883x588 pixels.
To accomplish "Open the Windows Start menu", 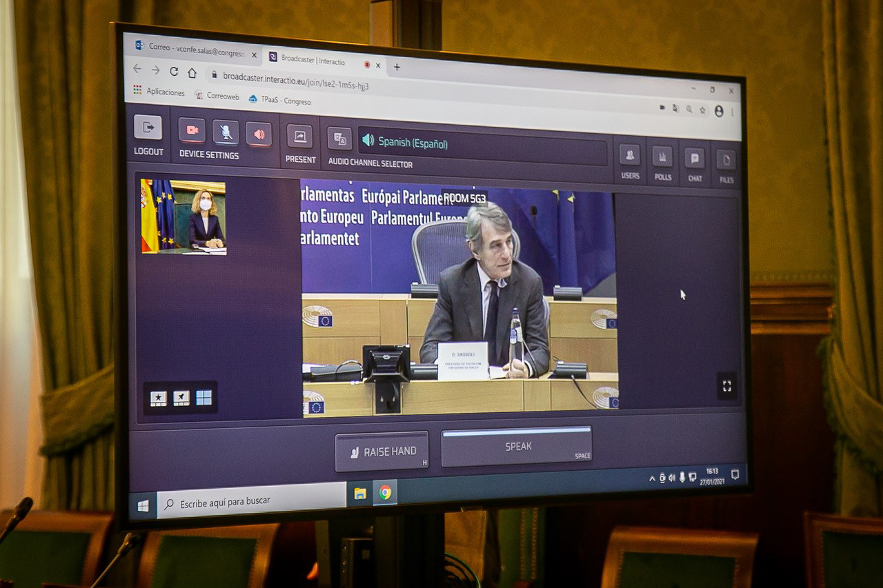I will 143,506.
